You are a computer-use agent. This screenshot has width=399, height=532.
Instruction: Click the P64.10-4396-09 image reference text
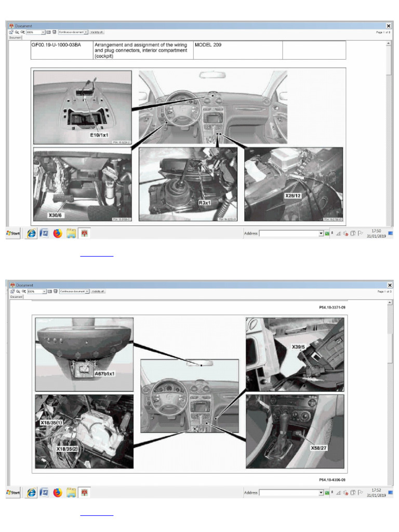click(332, 480)
